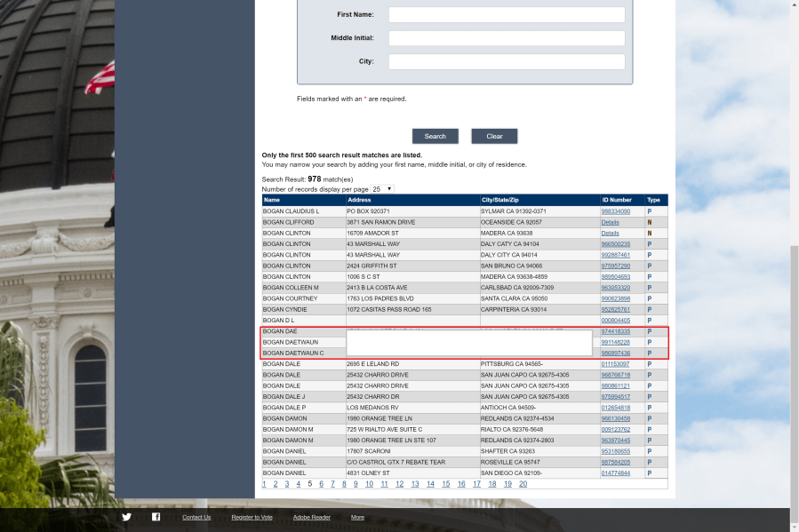The height and width of the screenshot is (532, 799).
Task: Jump to results page 20
Action: [x=523, y=484]
